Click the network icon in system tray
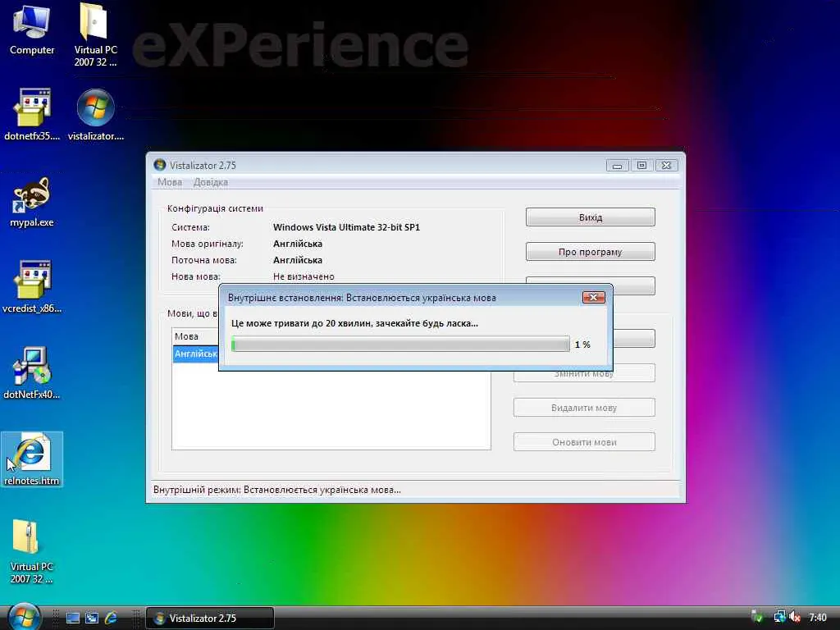The width and height of the screenshot is (840, 630). point(779,618)
